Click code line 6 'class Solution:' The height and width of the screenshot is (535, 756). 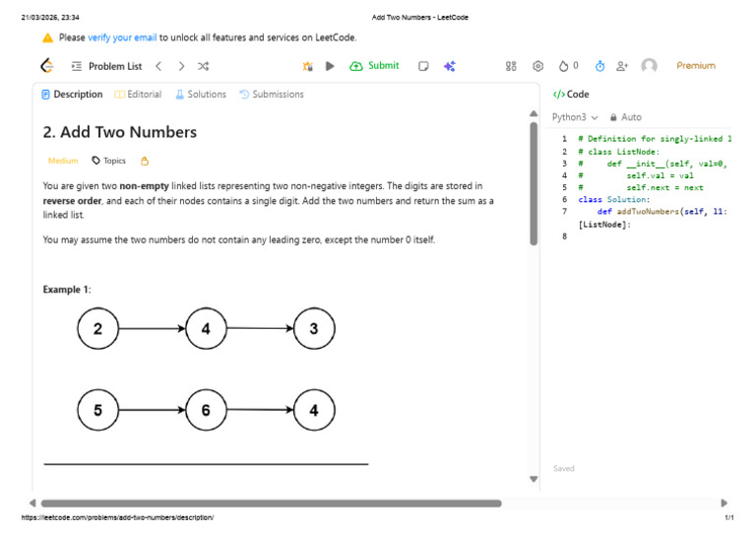[614, 199]
